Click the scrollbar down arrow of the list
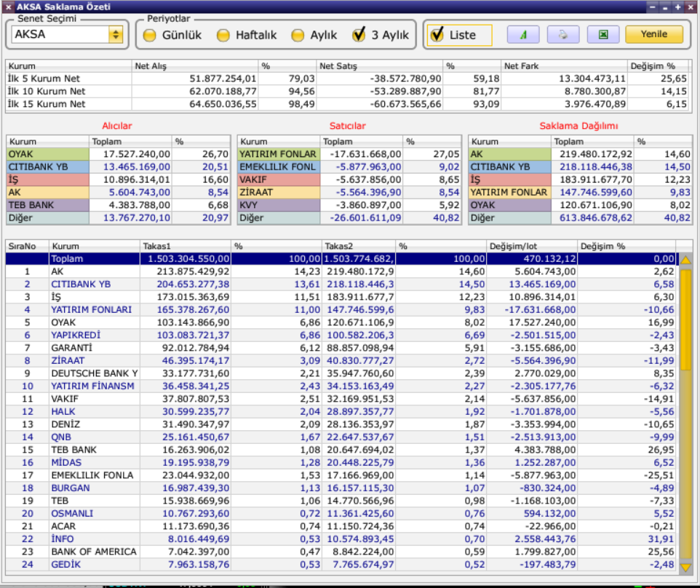The height and width of the screenshot is (588, 700). (685, 567)
